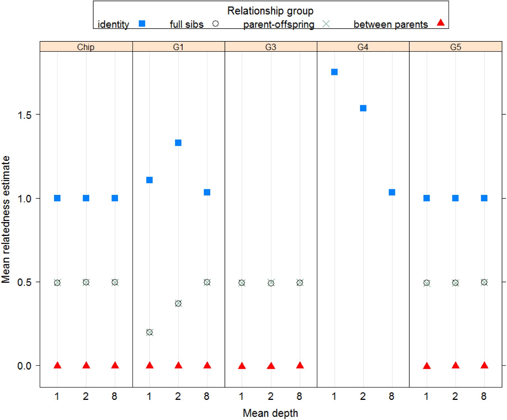Viewport: 507px width, 420px height.
Task: Click the 0.0 y-axis tick label
Action: pyautogui.click(x=24, y=366)
